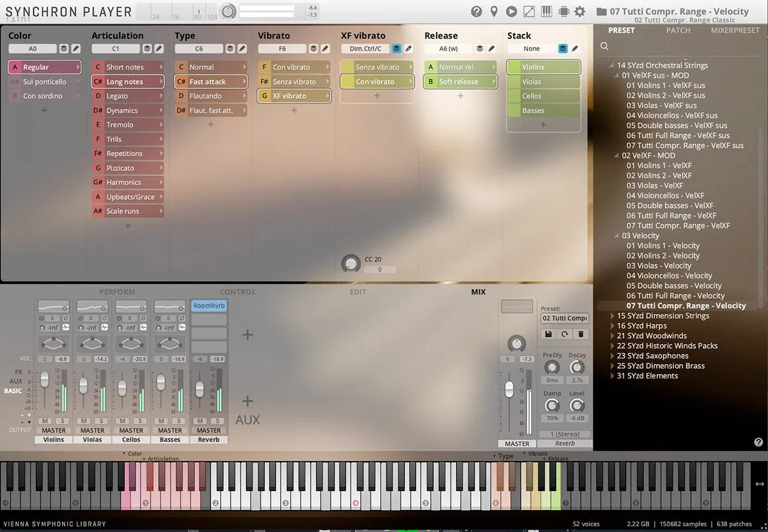Click the search magnifier in preset browser
The height and width of the screenshot is (532, 768).
coord(604,46)
